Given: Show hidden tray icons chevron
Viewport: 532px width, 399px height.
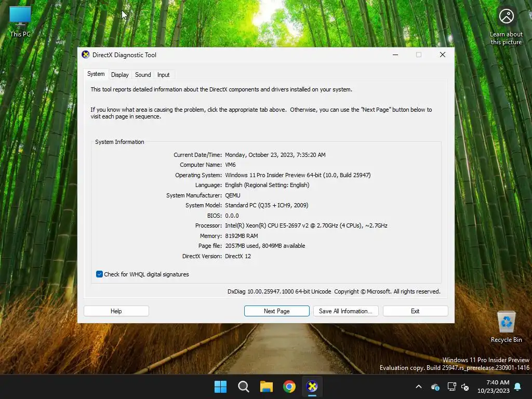Looking at the screenshot, I should (x=419, y=387).
